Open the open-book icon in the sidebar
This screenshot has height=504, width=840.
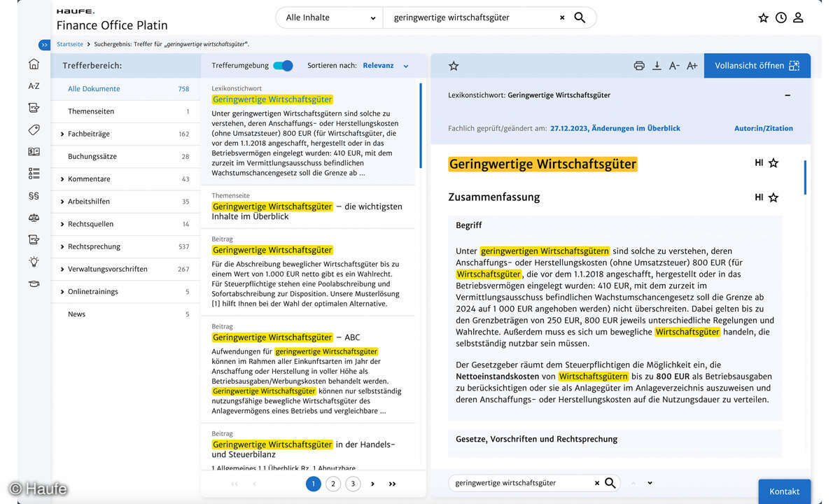[34, 151]
